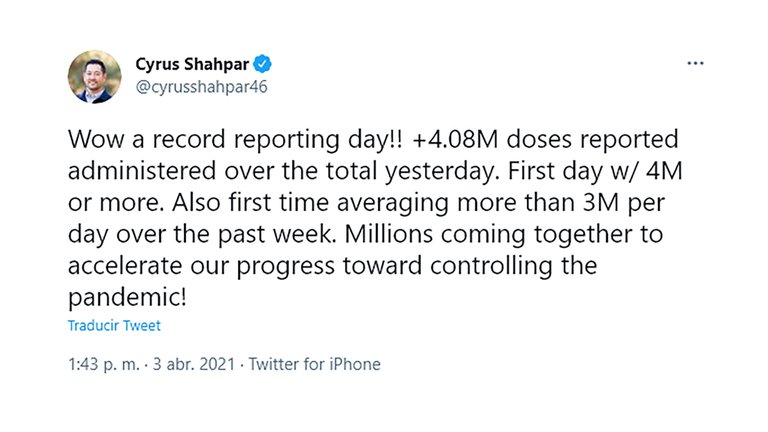Open the Twitter for iPhone source link
This screenshot has height=432, width=768.
click(314, 364)
